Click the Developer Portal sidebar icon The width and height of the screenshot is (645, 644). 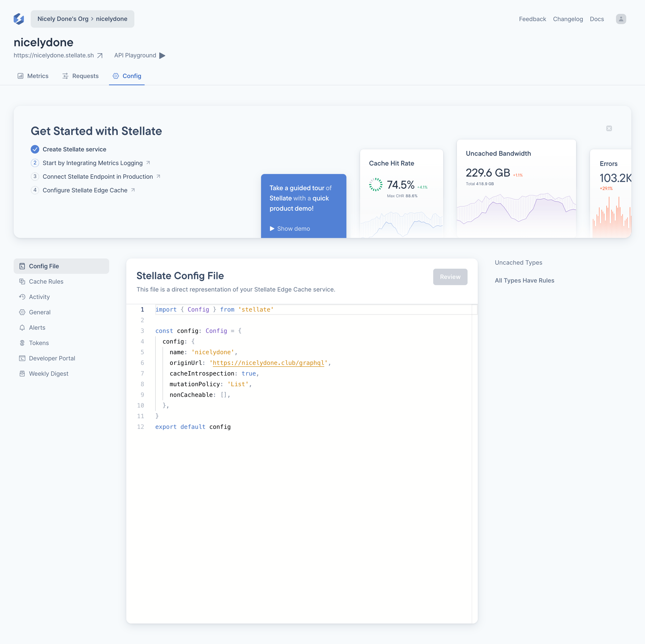[22, 358]
